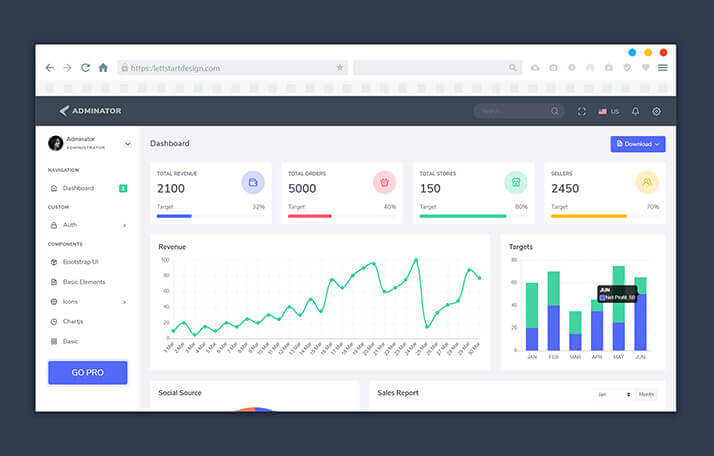Go to browser home icon
This screenshot has height=456, width=714.
[103, 68]
